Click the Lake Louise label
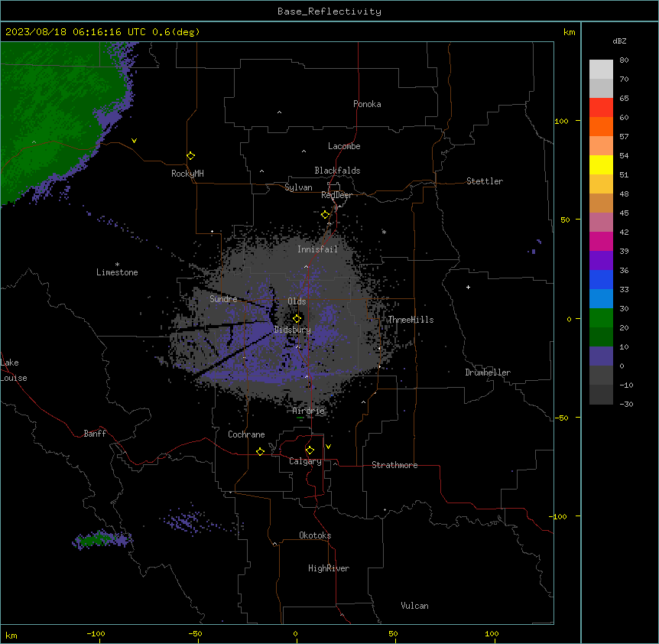 [14, 370]
